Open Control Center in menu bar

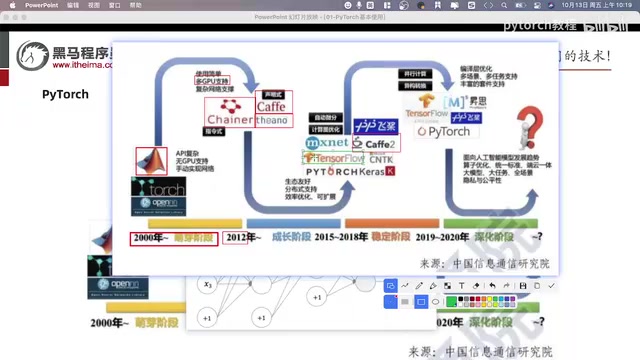click(537, 5)
